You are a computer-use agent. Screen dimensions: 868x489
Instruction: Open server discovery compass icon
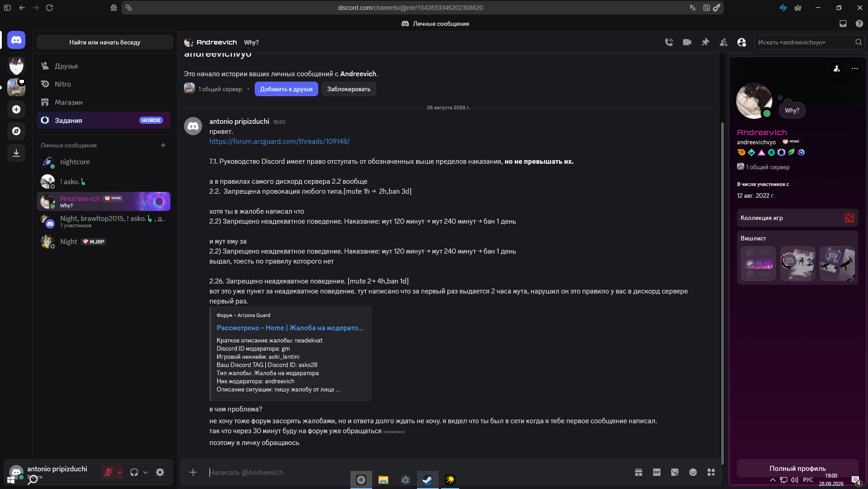coord(16,131)
